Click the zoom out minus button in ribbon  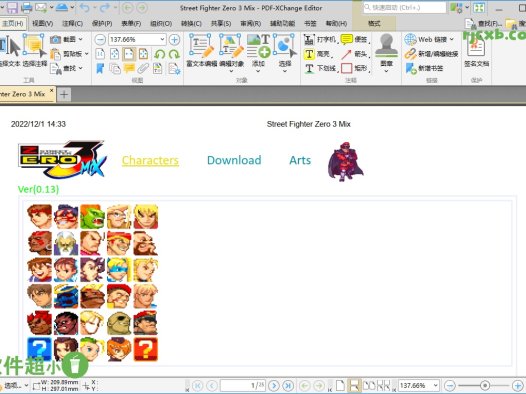click(x=100, y=40)
